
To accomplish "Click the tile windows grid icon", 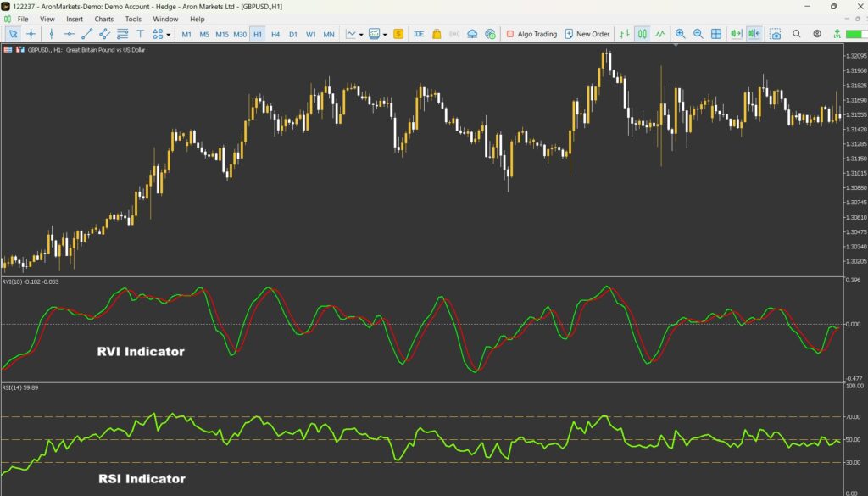I will 716,34.
